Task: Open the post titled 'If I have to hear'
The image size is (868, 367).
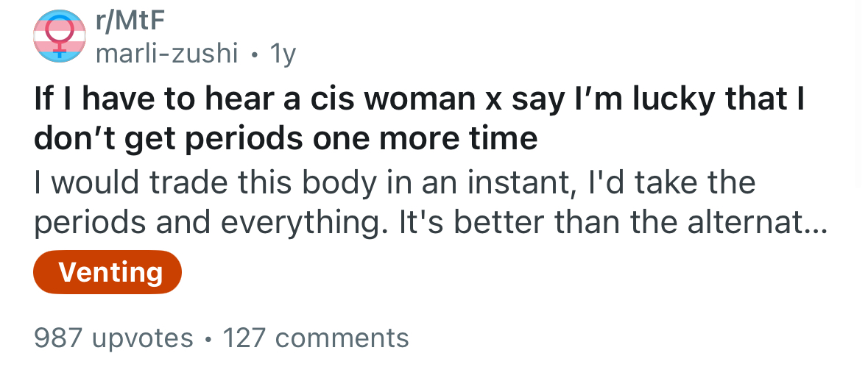Action: tap(418, 118)
